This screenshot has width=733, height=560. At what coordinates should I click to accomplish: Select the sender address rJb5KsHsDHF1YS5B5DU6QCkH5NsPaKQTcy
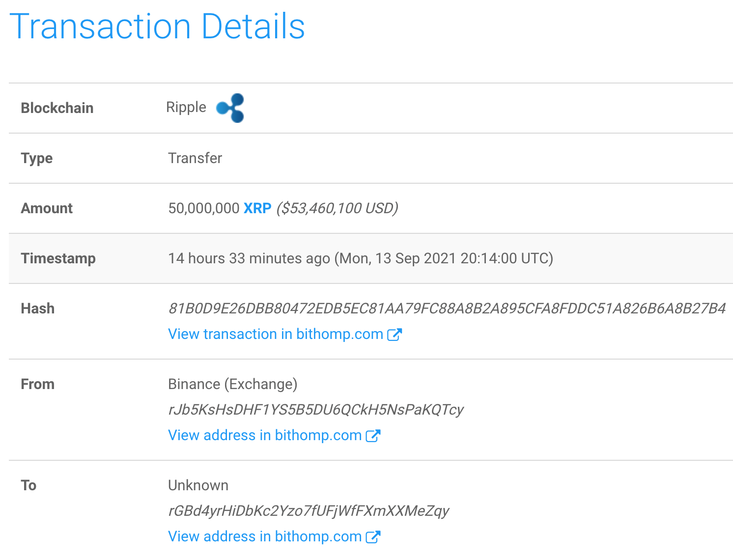tap(316, 409)
